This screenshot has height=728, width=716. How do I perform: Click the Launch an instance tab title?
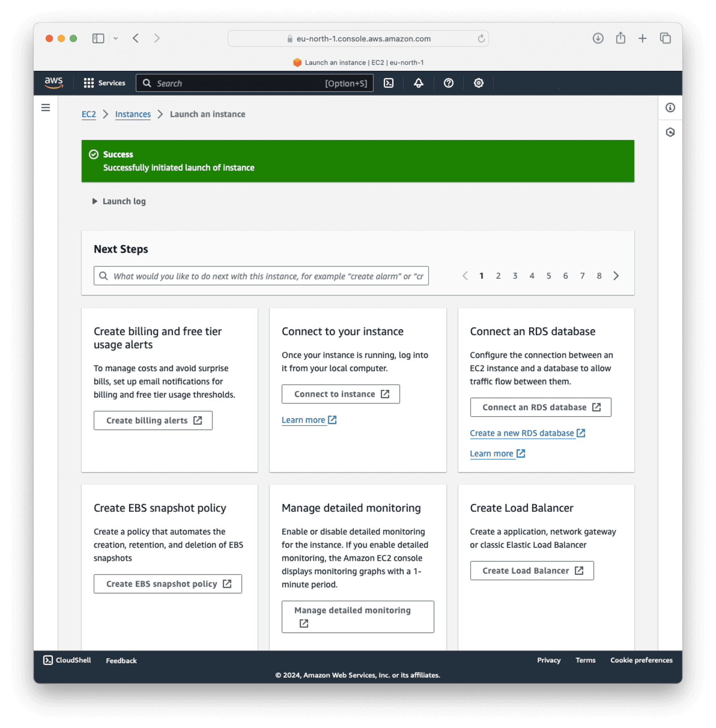(x=364, y=63)
